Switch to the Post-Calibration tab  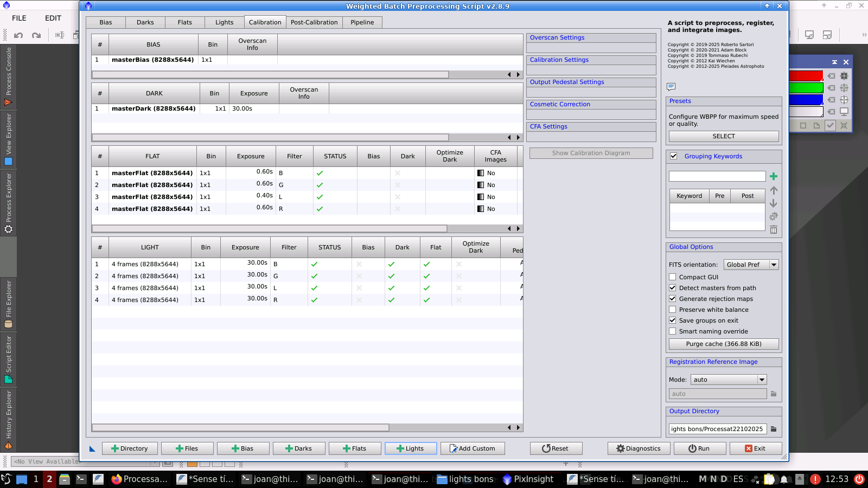tap(314, 22)
